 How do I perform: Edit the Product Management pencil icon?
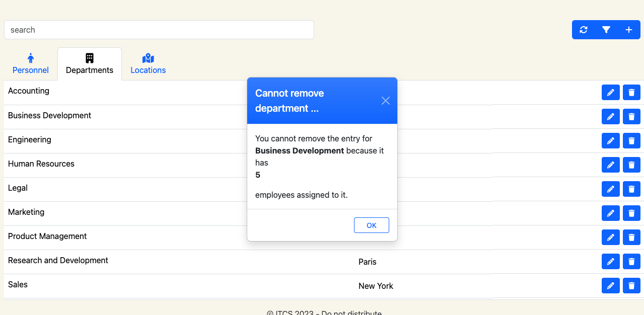click(x=610, y=237)
